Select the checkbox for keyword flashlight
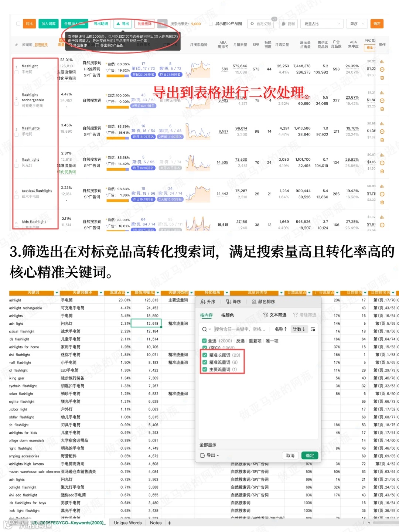Image resolution: width=399 pixels, height=532 pixels. click(x=16, y=72)
